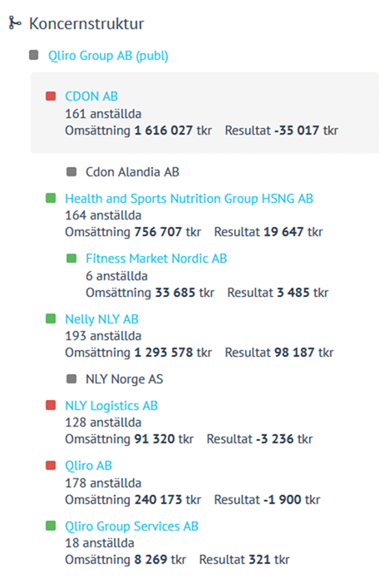Screen dimensions: 379x588
Task: Click the gray square next to NLY Norge AS
Action: (x=71, y=378)
